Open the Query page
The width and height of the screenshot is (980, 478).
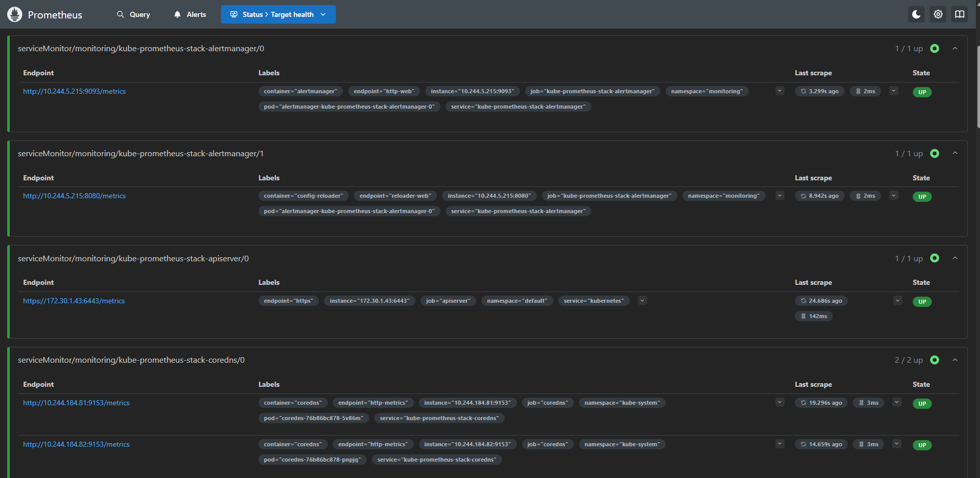click(x=133, y=14)
